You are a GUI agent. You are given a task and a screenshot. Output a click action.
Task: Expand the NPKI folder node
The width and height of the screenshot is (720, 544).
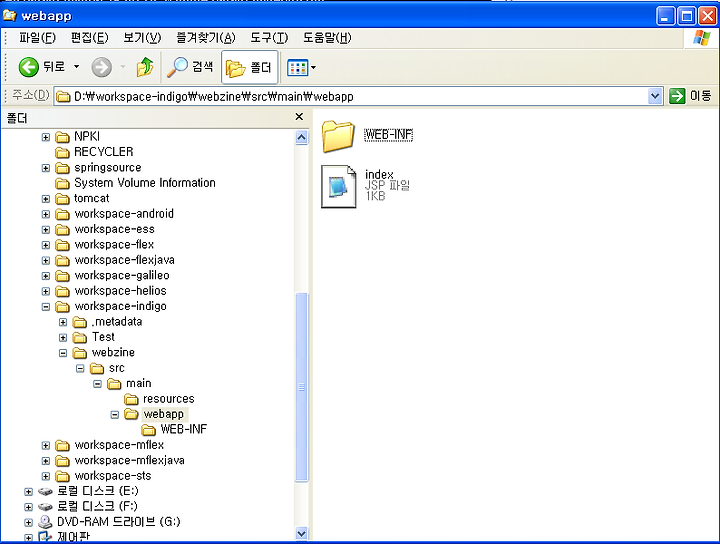point(45,137)
